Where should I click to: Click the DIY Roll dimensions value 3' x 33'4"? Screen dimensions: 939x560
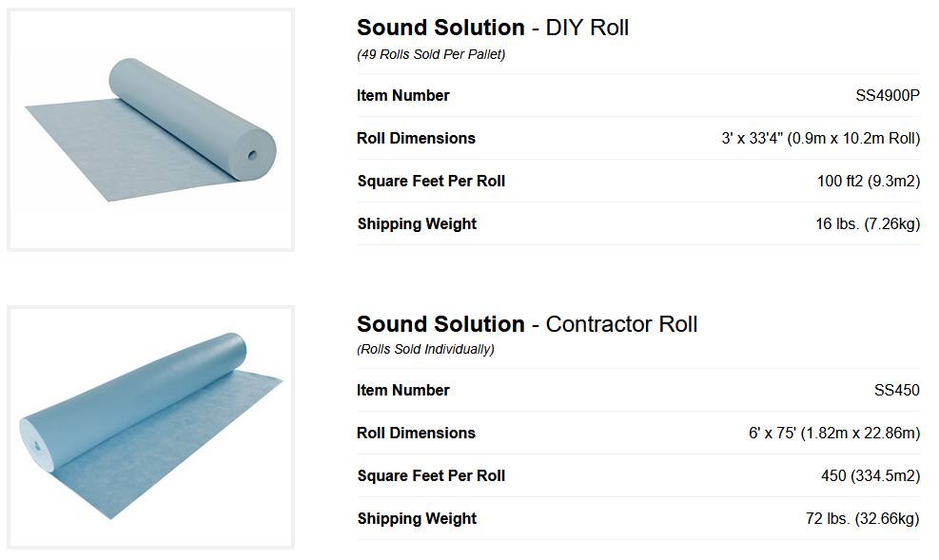(820, 138)
